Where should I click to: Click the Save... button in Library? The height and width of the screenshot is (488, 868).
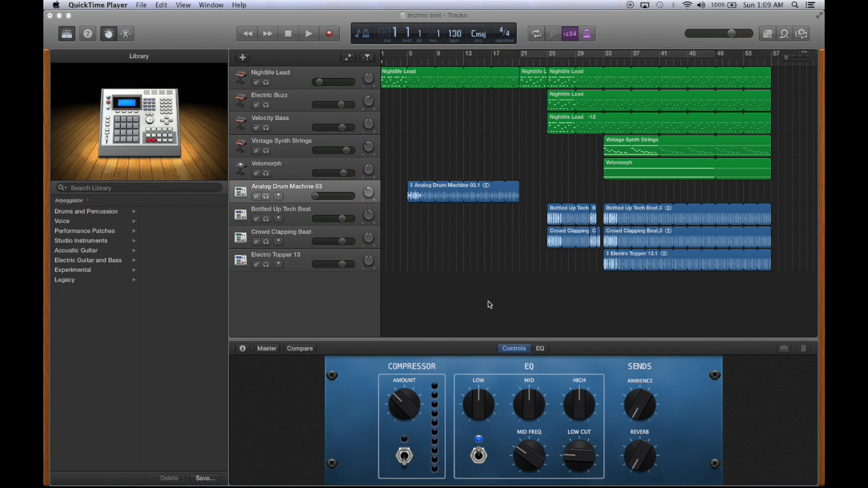(205, 478)
